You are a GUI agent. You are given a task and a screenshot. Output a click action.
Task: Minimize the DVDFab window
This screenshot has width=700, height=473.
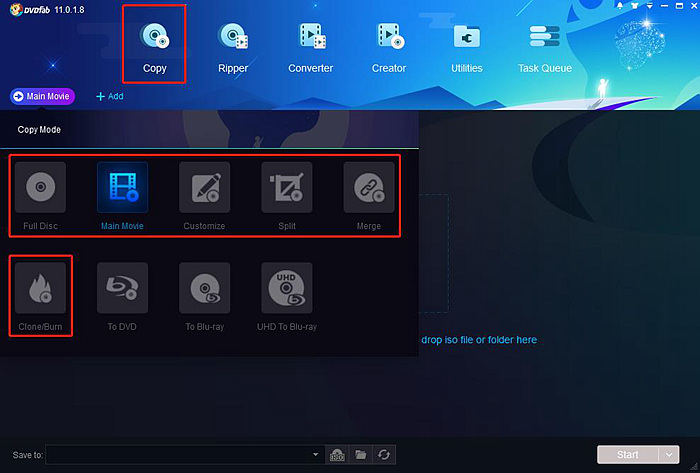click(664, 6)
